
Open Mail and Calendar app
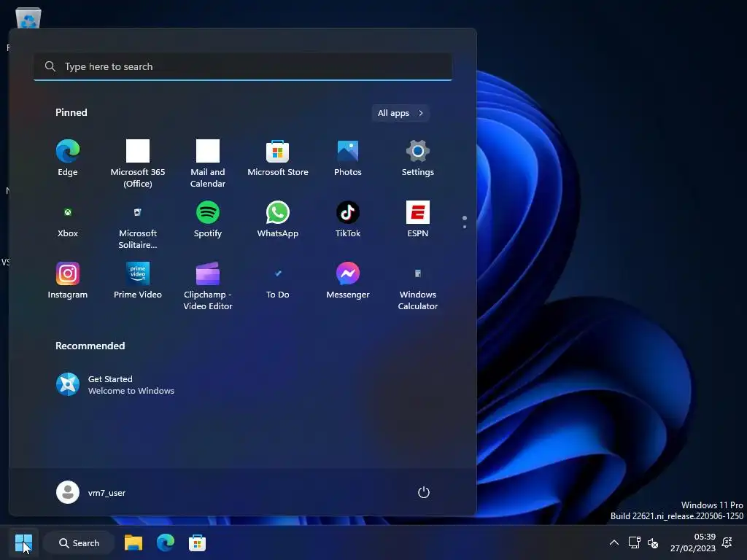[x=208, y=163]
